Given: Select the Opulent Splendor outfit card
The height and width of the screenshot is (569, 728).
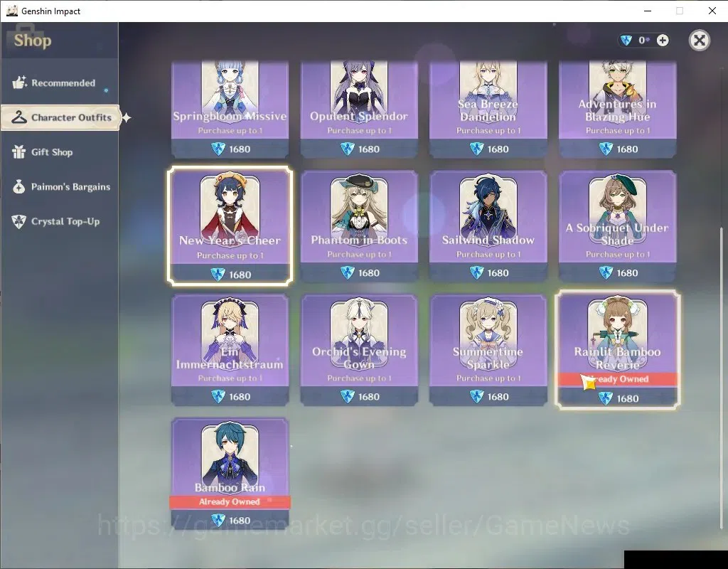Looking at the screenshot, I should point(359,110).
